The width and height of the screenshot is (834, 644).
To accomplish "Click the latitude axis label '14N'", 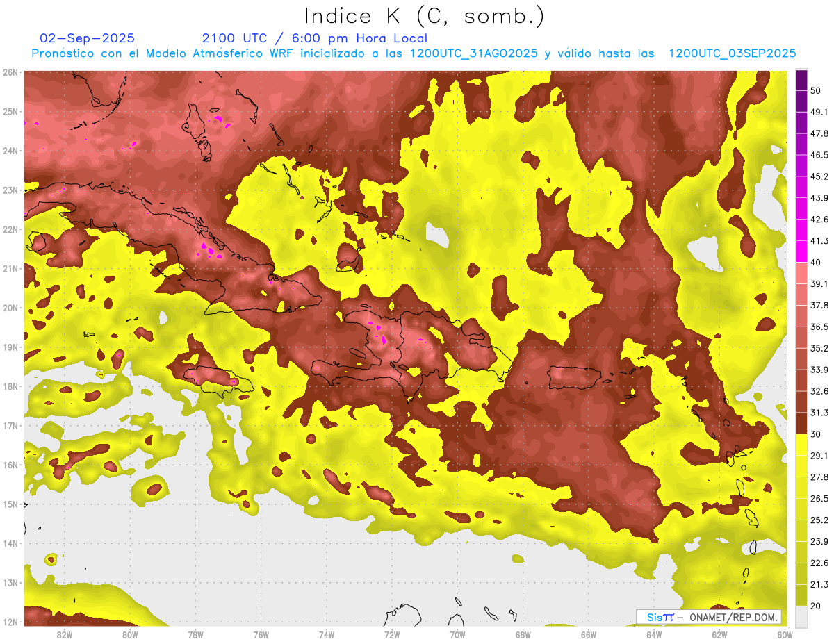I will [x=10, y=543].
